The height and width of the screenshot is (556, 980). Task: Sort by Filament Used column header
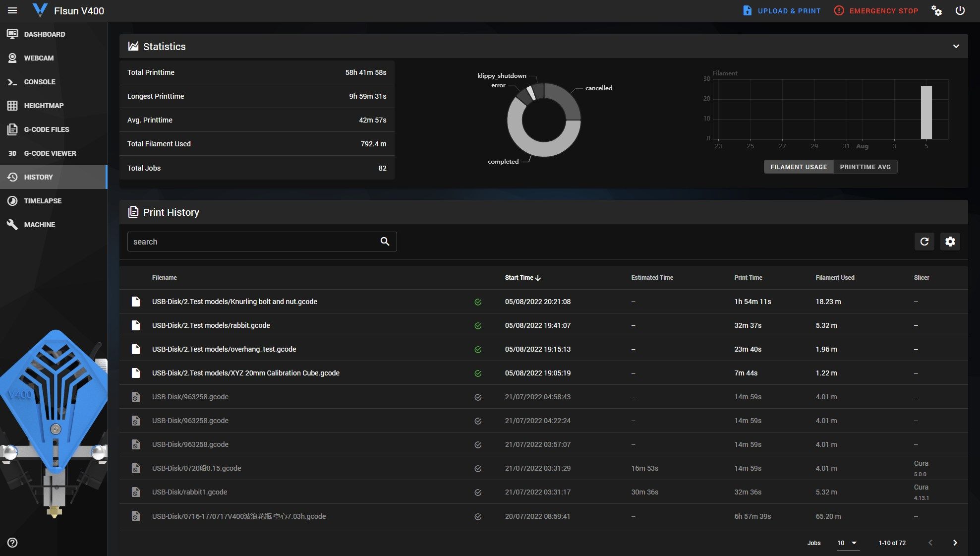[835, 278]
